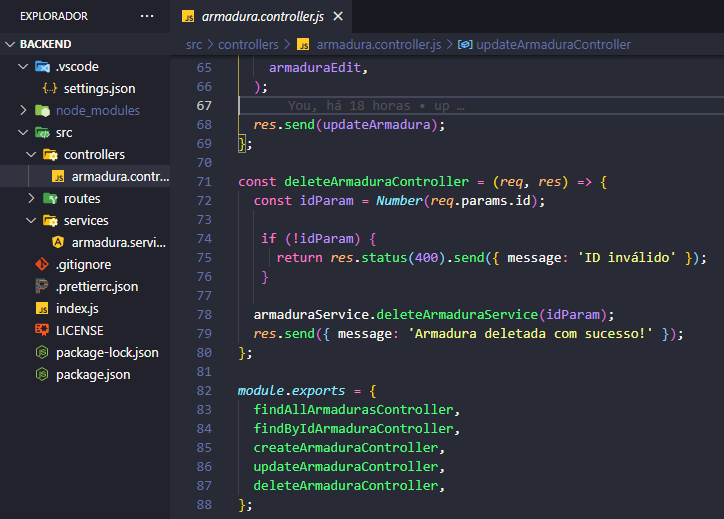The height and width of the screenshot is (519, 724).
Task: Click the package-lock.json node icon
Action: [42, 352]
